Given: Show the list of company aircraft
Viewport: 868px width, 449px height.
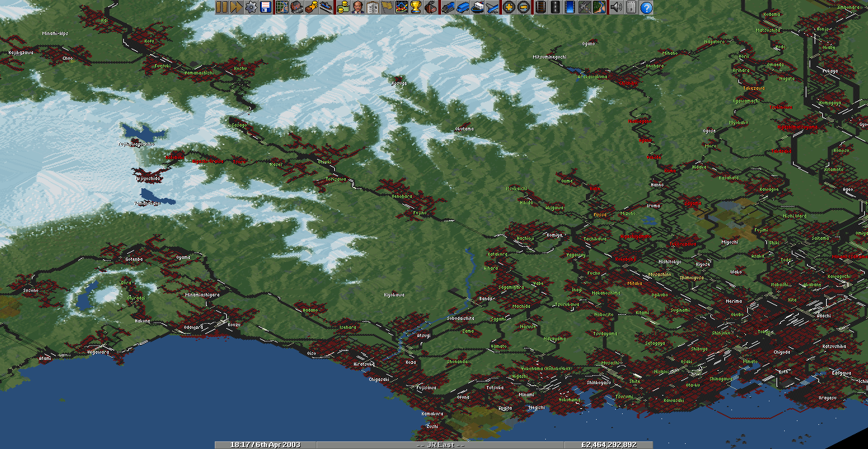Looking at the screenshot, I should (492, 8).
